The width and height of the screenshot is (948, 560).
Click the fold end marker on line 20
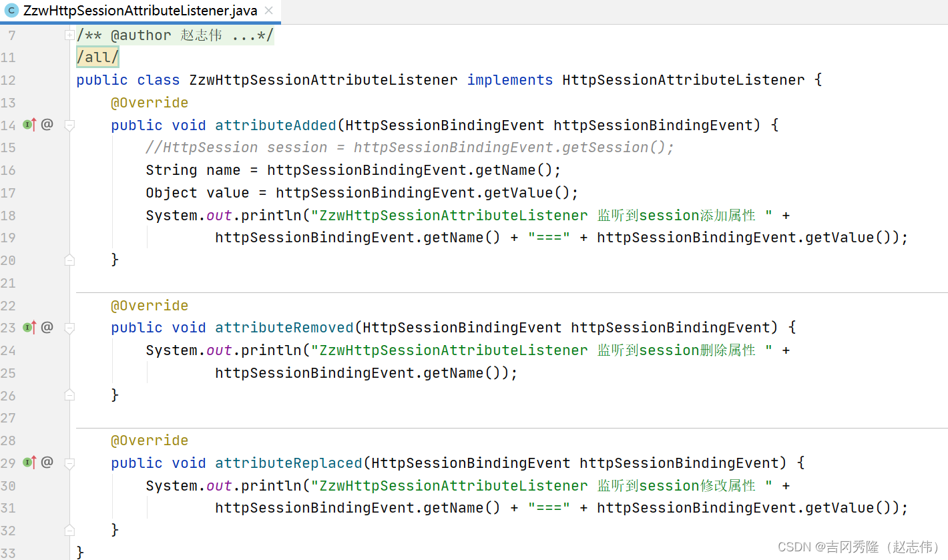click(69, 260)
